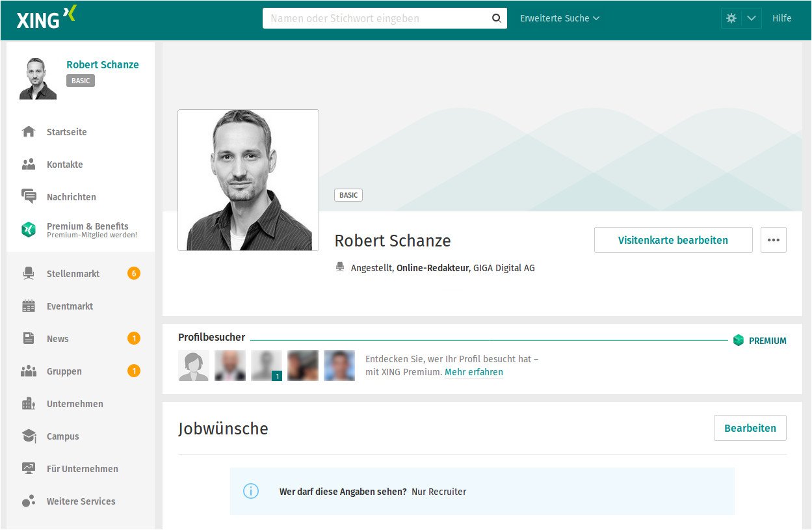Viewport: 812px width, 530px height.
Task: Click Bearbeiten button in Jobwünsche
Action: pyautogui.click(x=750, y=428)
